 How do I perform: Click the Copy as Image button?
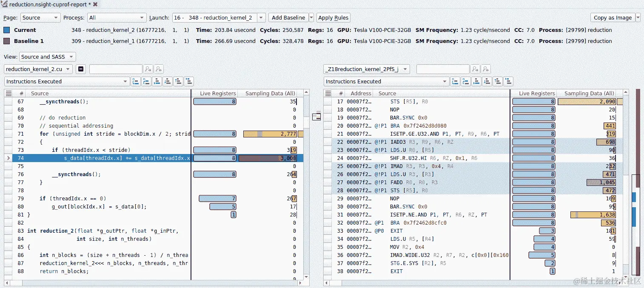click(x=613, y=17)
